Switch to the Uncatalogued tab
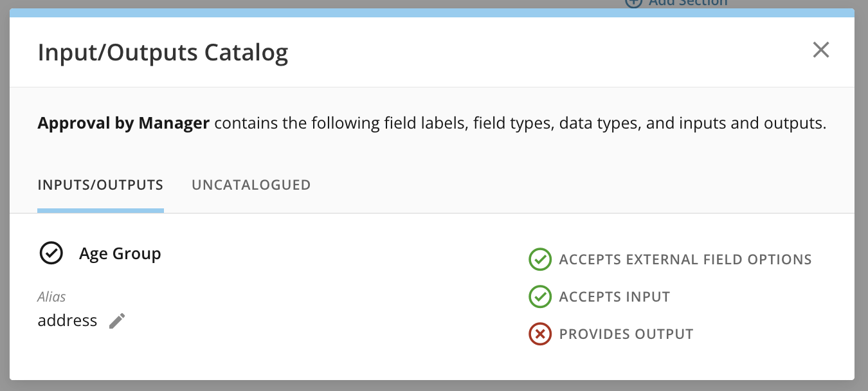This screenshot has width=868, height=391. tap(251, 185)
